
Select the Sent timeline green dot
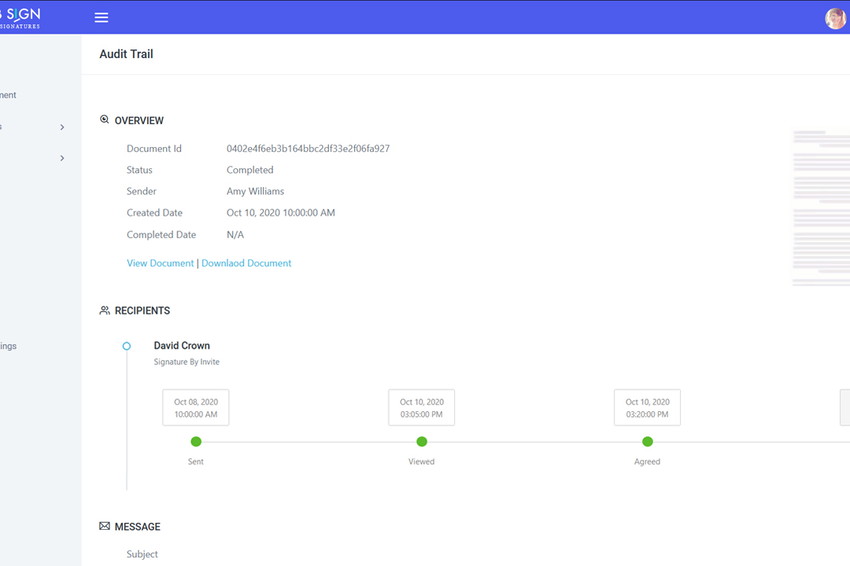coord(196,442)
